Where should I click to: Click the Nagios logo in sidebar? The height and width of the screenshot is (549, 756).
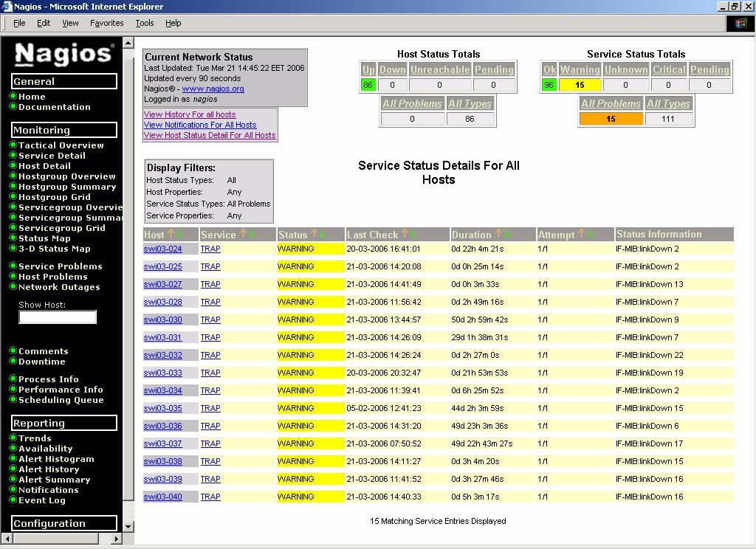63,54
